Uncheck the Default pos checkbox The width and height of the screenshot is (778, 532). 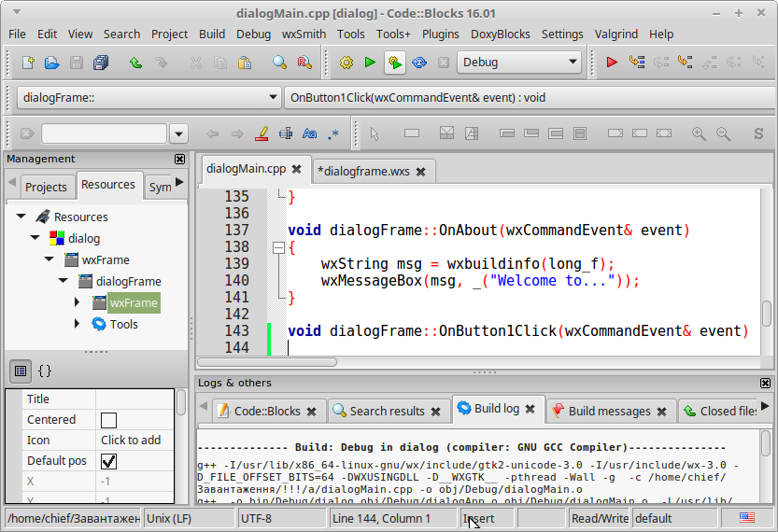[109, 461]
